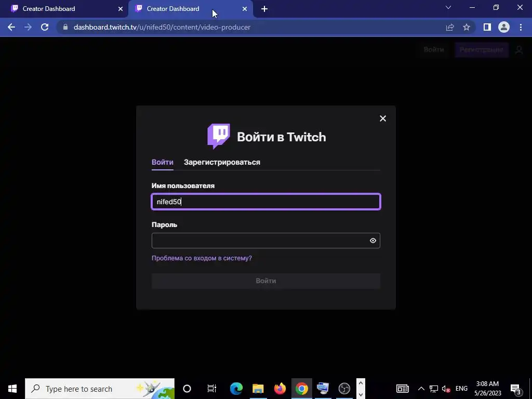532x399 pixels.
Task: Go forward in browser history
Action: (x=28, y=27)
